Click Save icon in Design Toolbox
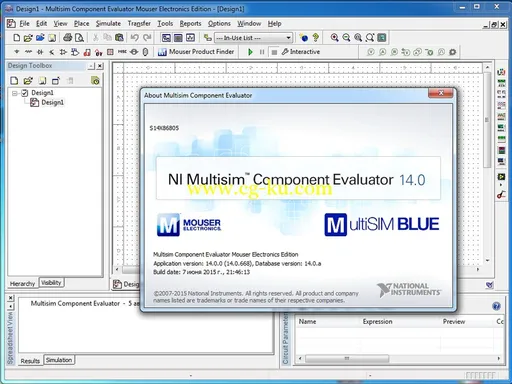Image resolution: width=512 pixels, height=384 pixels. point(42,80)
